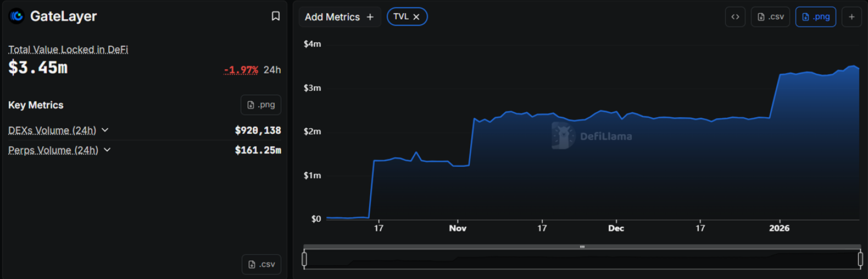Click the -1.97% 24h change value
The height and width of the screenshot is (279, 868).
(241, 70)
